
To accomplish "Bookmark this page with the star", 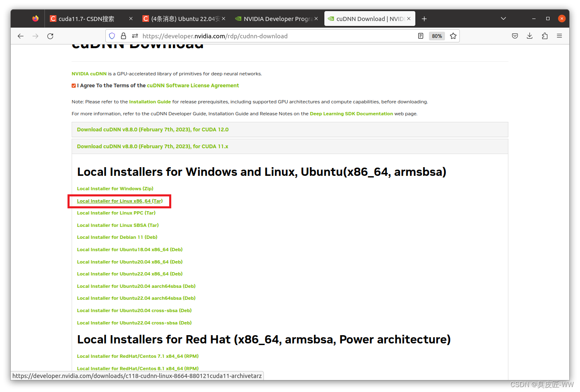I will [453, 36].
